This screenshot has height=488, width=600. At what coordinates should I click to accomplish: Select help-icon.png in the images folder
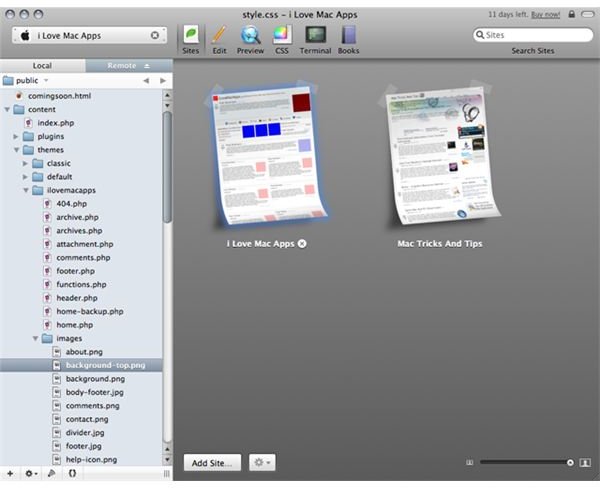pyautogui.click(x=91, y=459)
